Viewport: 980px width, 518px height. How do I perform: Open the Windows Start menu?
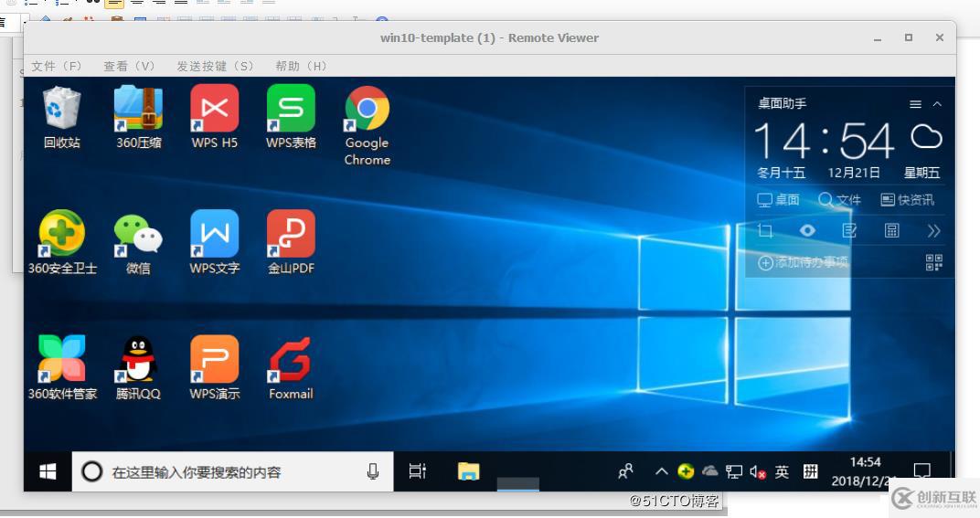point(48,471)
